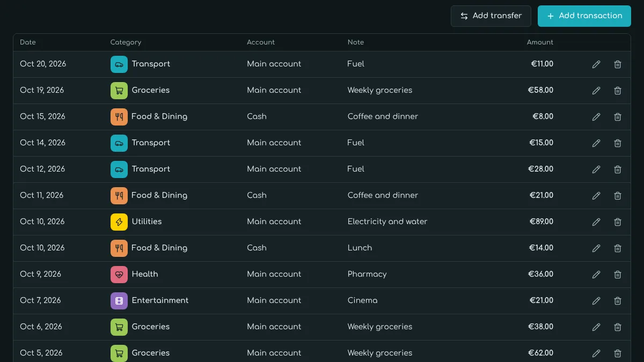Viewport: 644px width, 362px height.
Task: Edit the Oct 19 Weekly groceries entry
Action: pos(596,91)
